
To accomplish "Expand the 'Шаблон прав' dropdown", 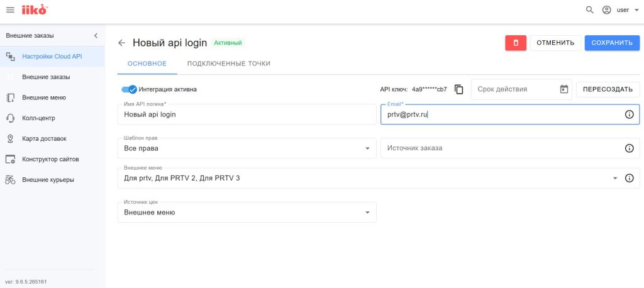I will click(x=367, y=148).
